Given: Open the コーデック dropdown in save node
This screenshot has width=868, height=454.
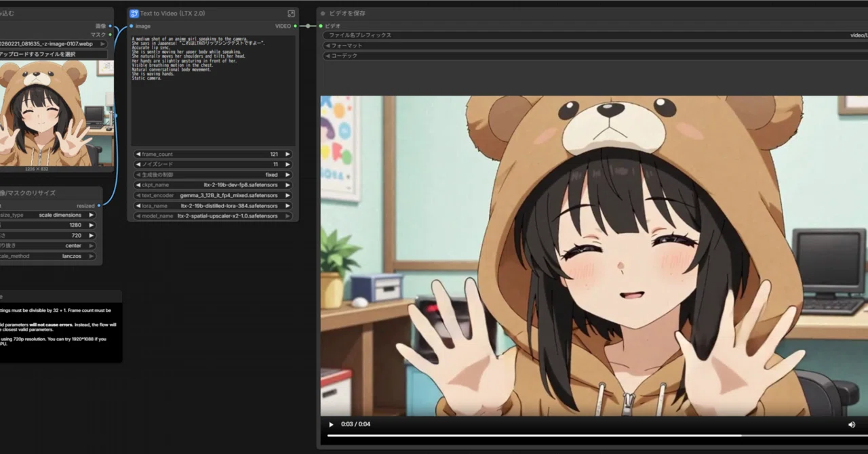Looking at the screenshot, I should pos(595,56).
